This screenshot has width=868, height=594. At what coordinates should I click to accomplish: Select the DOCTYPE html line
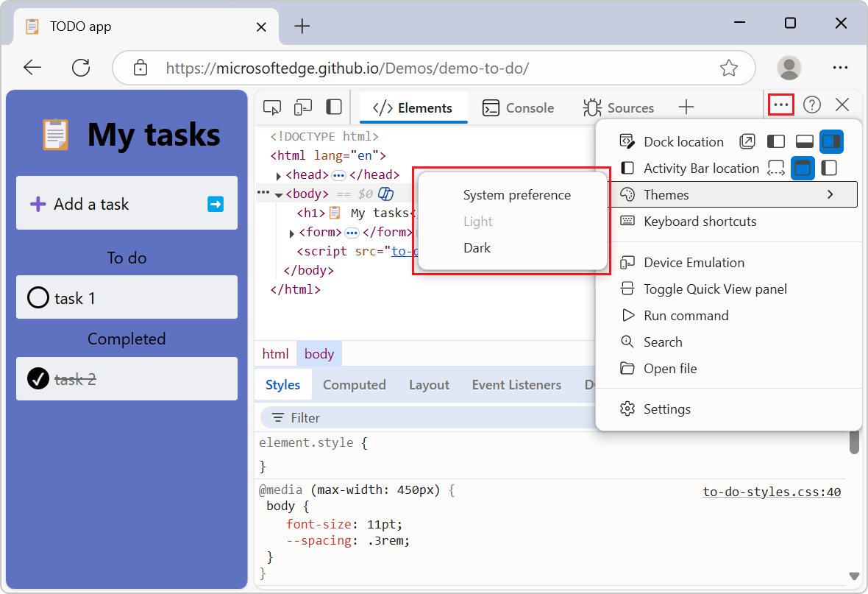(x=324, y=137)
